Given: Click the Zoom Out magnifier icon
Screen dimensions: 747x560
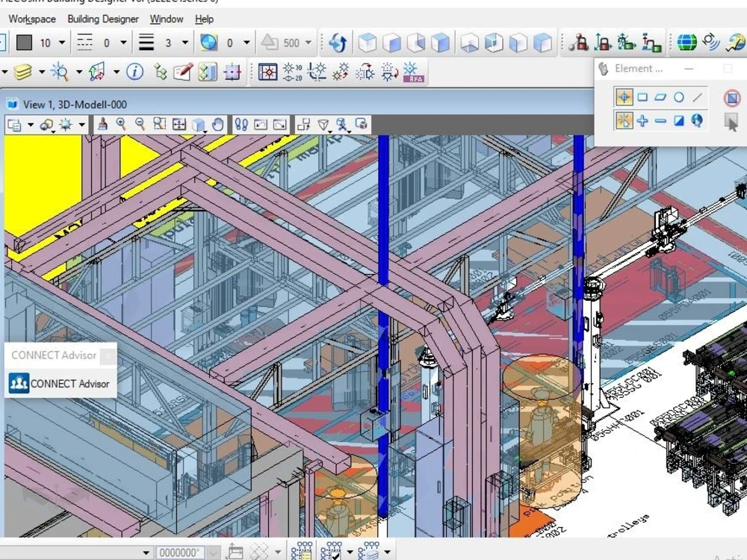Looking at the screenshot, I should pyautogui.click(x=140, y=125).
